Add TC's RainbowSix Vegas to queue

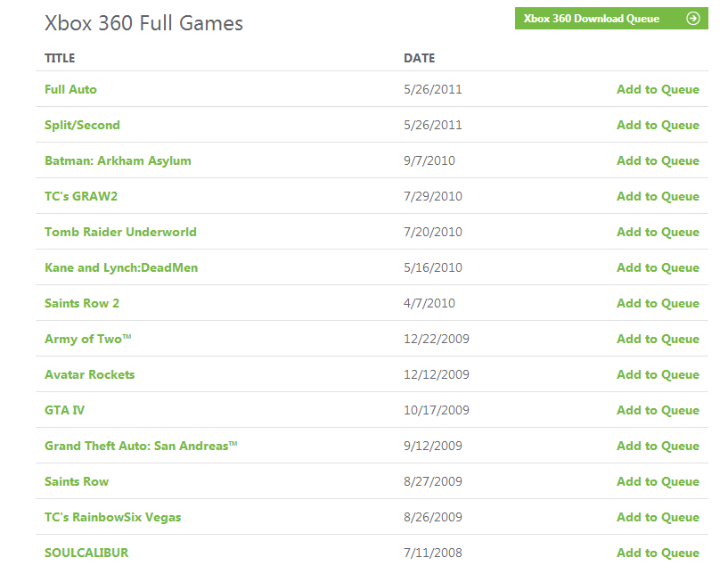pyautogui.click(x=658, y=517)
